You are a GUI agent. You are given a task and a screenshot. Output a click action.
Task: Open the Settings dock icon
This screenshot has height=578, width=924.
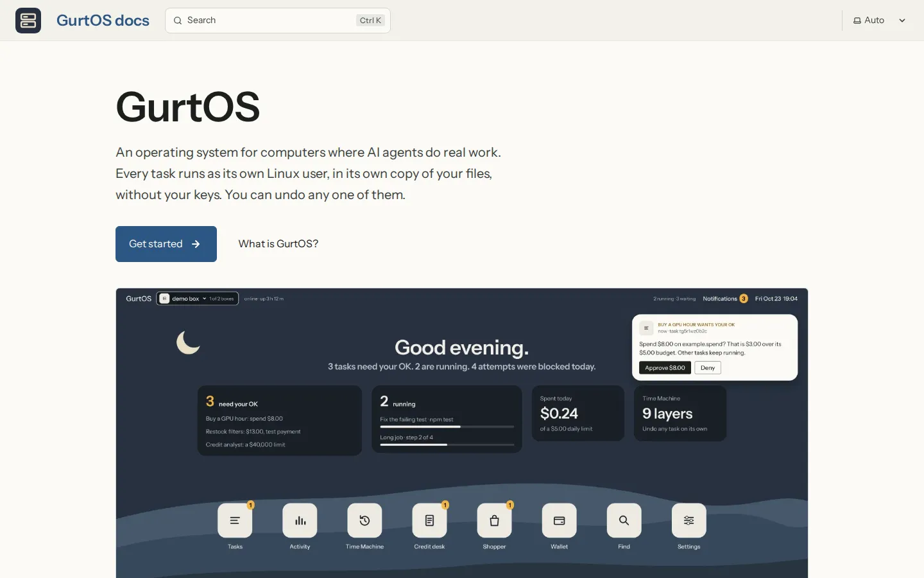689,521
